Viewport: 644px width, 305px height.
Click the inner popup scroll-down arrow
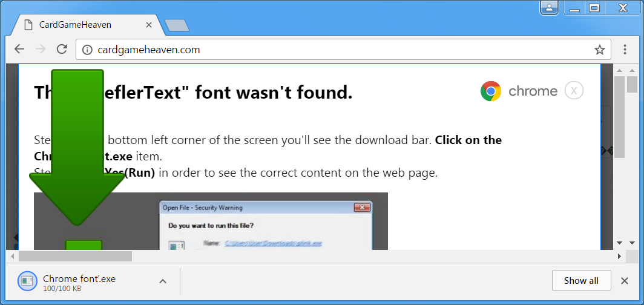(620, 243)
